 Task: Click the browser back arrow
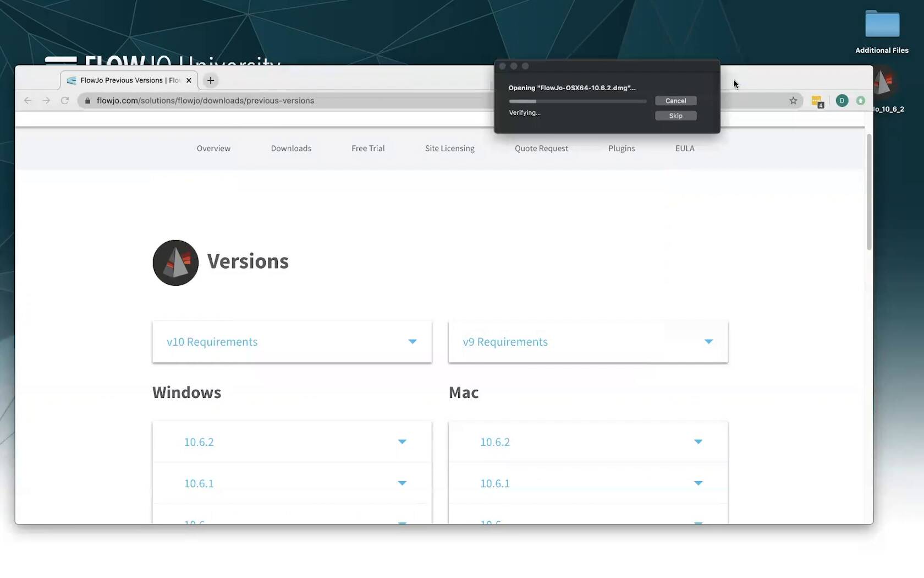pyautogui.click(x=28, y=100)
